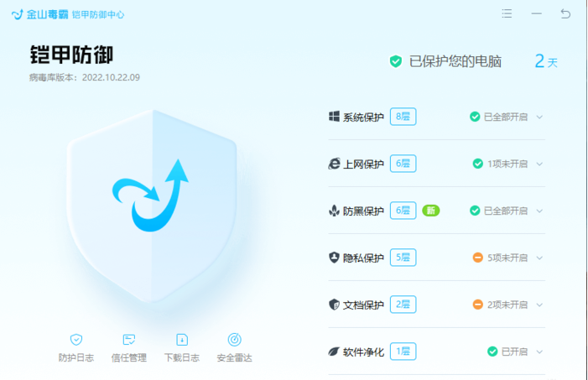
Task: Click the 铠甲防御 heading
Action: [x=71, y=55]
